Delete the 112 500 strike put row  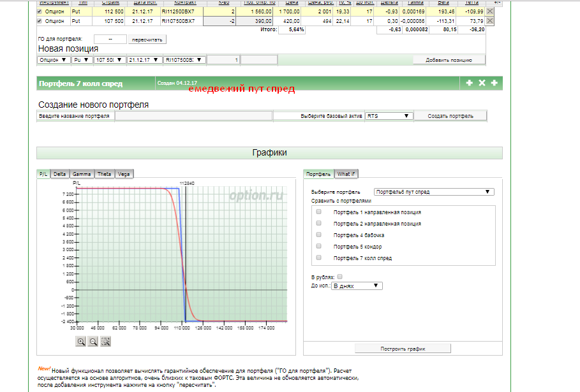tap(490, 11)
